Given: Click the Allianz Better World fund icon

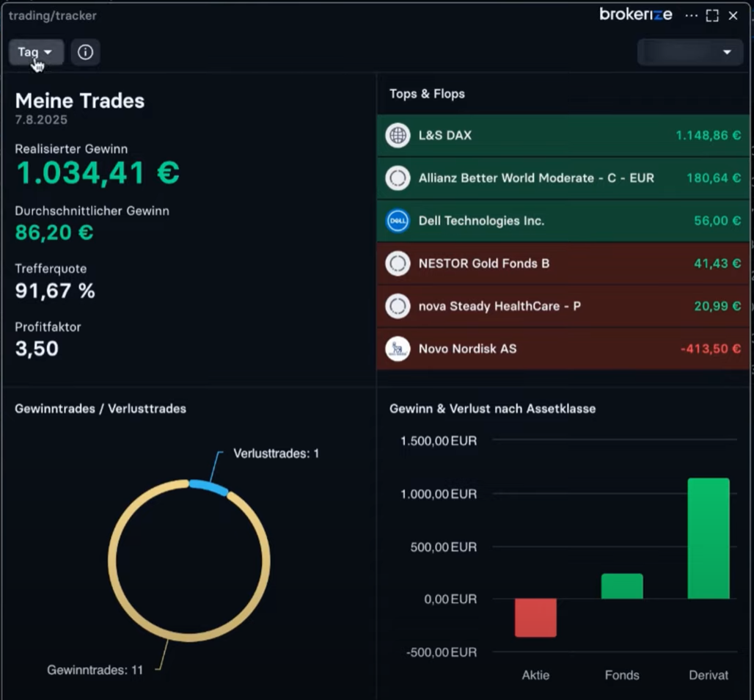Looking at the screenshot, I should click(x=398, y=178).
